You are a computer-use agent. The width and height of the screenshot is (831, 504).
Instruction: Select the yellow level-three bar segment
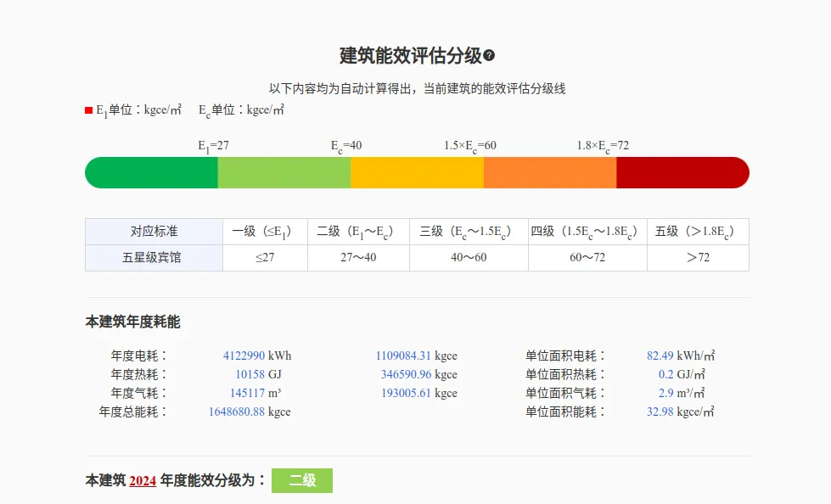point(417,173)
